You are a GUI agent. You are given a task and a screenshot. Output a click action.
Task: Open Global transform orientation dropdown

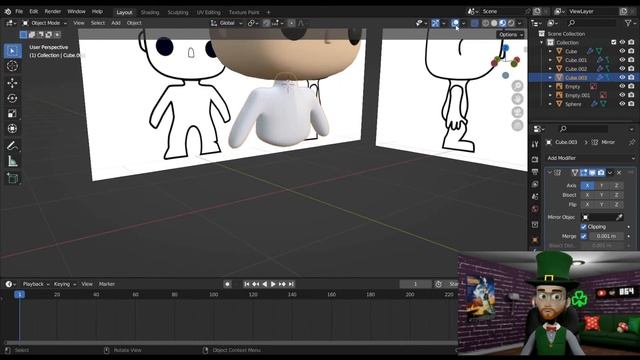coord(226,23)
